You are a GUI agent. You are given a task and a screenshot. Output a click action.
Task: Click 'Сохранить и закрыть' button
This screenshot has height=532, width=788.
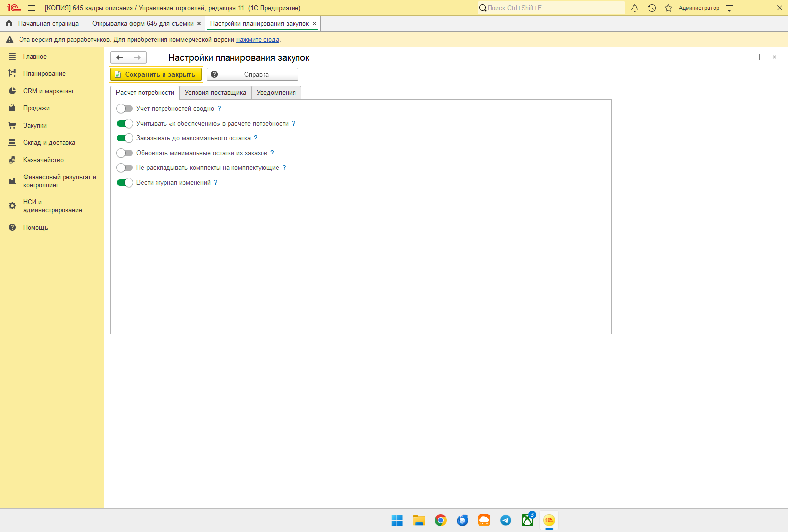(x=156, y=75)
